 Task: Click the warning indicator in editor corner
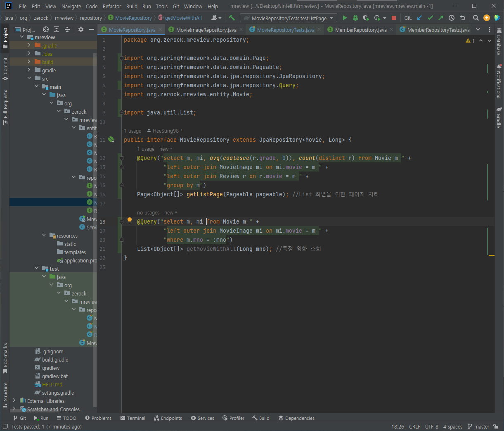click(x=470, y=40)
